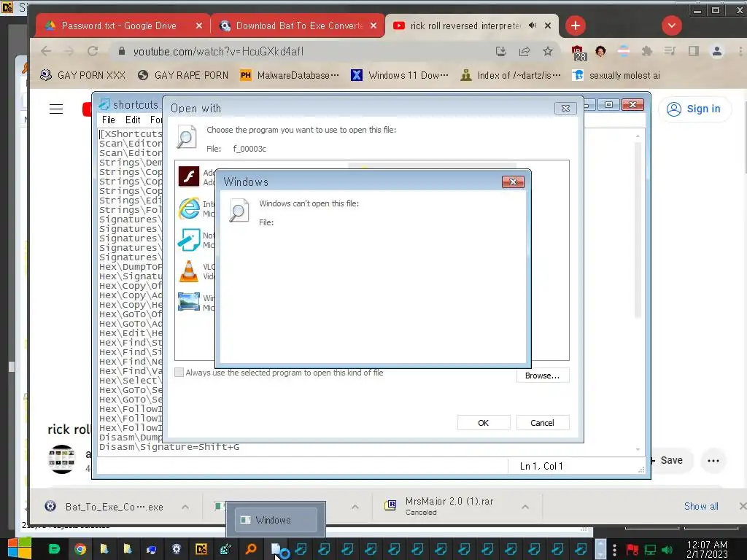Image resolution: width=747 pixels, height=560 pixels.
Task: Click the Ln 1, Col 1 status text
Action: click(x=542, y=466)
